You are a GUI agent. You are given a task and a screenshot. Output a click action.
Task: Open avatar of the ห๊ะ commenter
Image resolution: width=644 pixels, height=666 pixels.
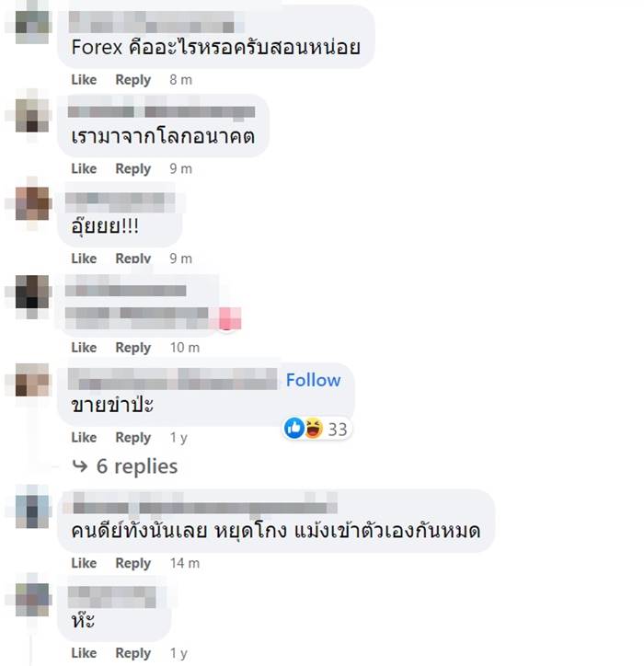[x=33, y=600]
